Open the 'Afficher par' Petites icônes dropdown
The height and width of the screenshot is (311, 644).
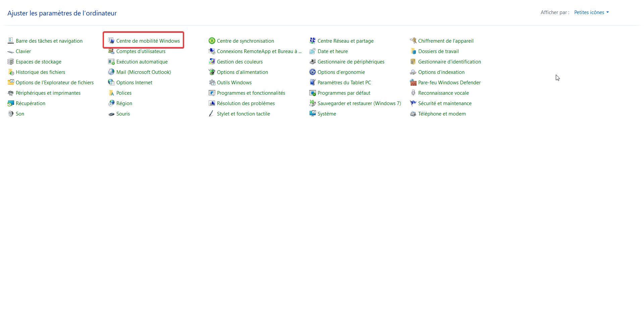[591, 12]
